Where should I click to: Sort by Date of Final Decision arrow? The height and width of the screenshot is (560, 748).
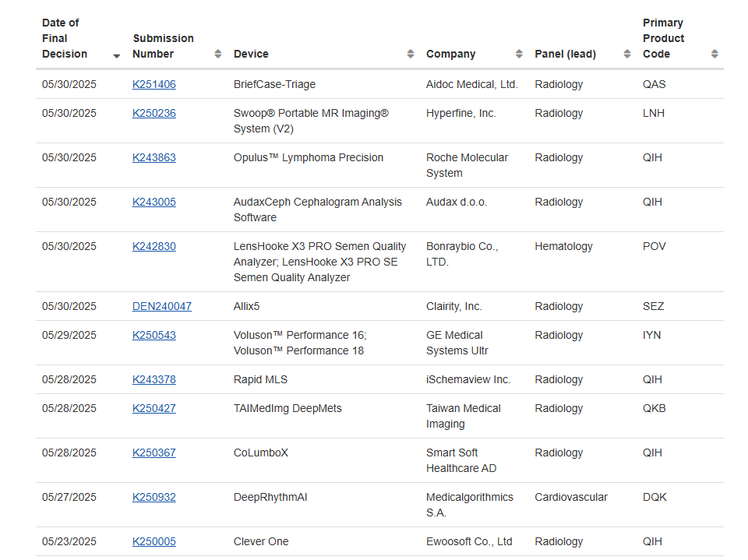coord(117,56)
